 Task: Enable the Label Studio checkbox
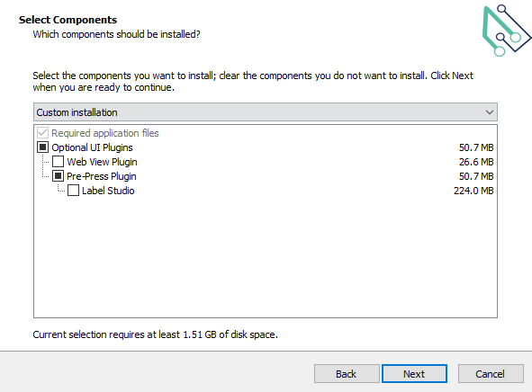pyautogui.click(x=73, y=191)
